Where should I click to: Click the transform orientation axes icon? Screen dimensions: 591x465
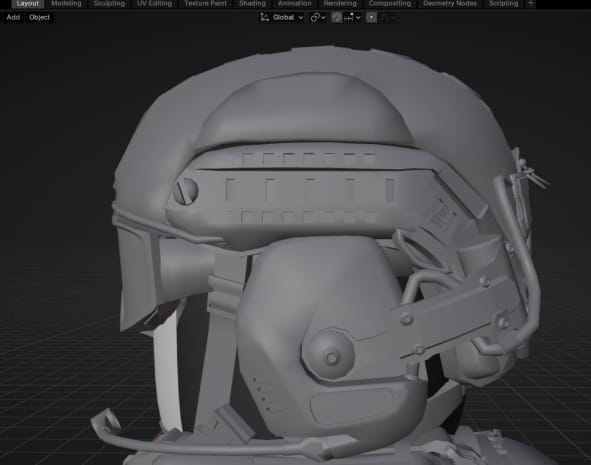point(265,17)
